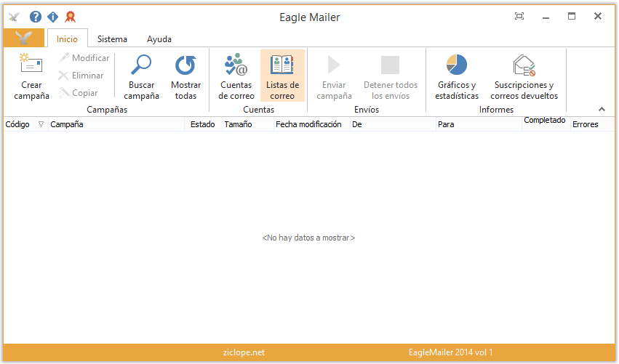Open Cuentas de correo
Viewport: 619px width, 364px height.
point(236,76)
